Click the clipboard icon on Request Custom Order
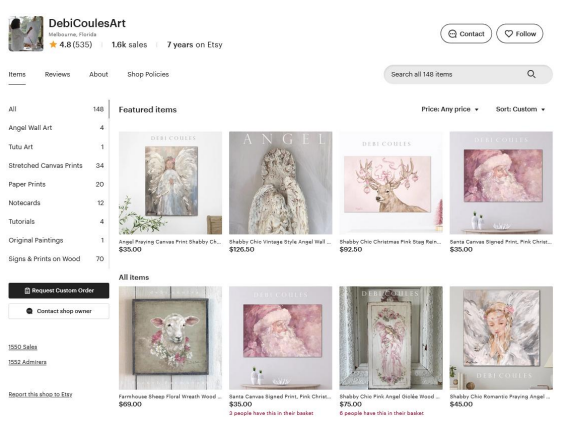The height and width of the screenshot is (431, 575). pyautogui.click(x=27, y=291)
